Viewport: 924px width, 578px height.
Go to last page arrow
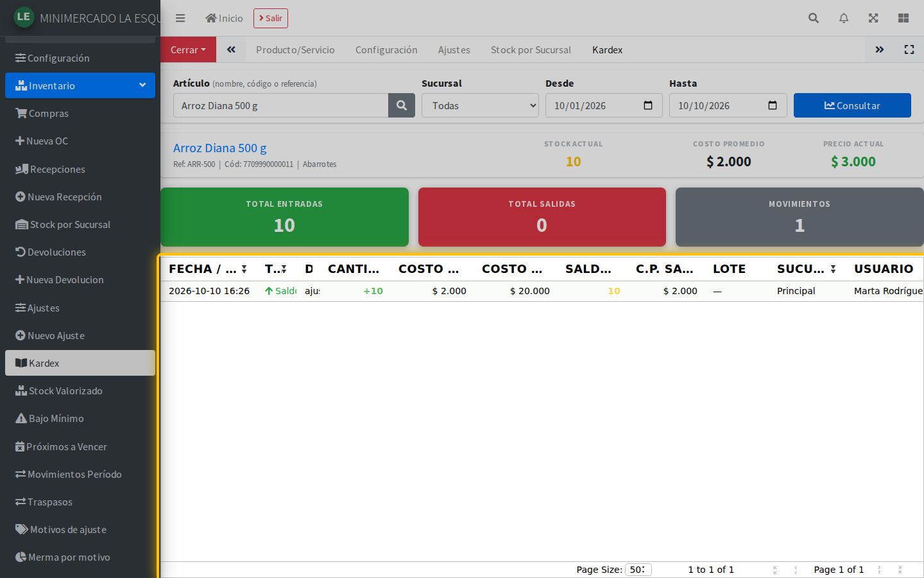click(x=900, y=570)
